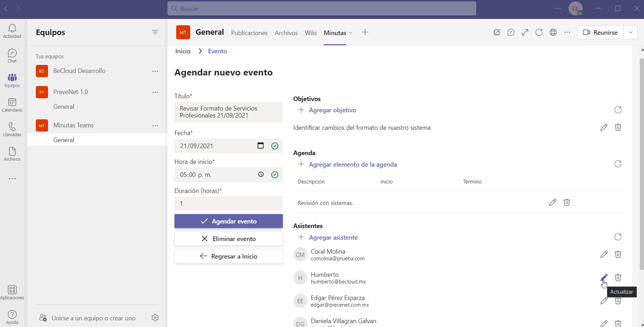Delete attendee Coral Molina
Viewport: 644px width, 327px height.
pyautogui.click(x=618, y=254)
